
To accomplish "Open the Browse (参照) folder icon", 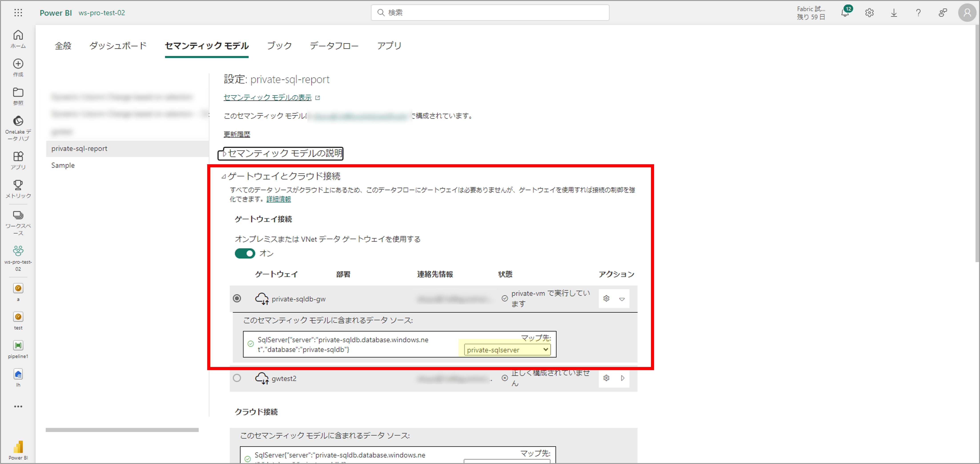I will click(18, 96).
